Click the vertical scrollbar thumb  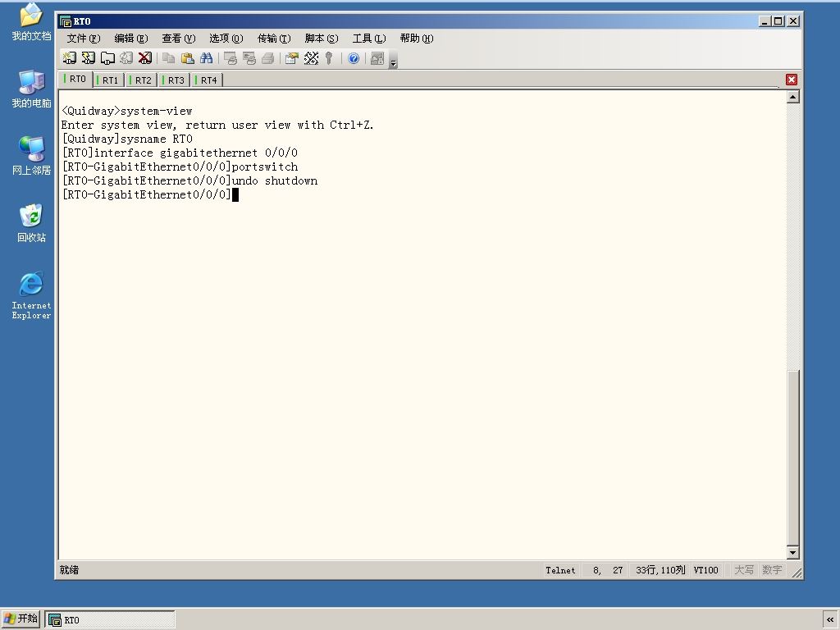(793, 457)
